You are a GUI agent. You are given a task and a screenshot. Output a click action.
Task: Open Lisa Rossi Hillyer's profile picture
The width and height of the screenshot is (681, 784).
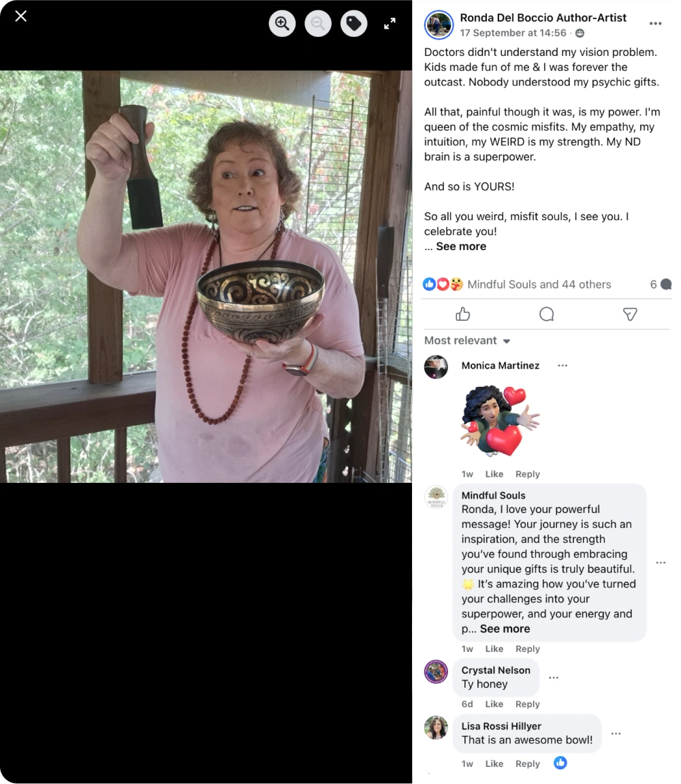pyautogui.click(x=436, y=727)
